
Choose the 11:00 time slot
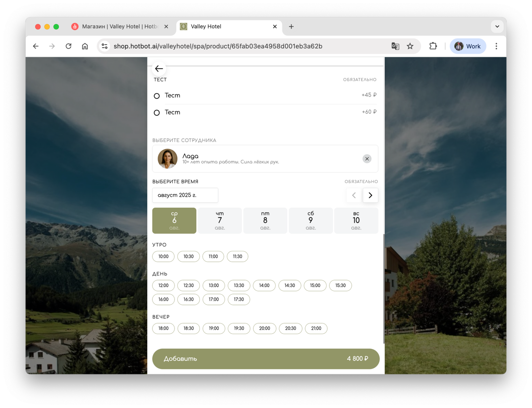click(x=213, y=256)
